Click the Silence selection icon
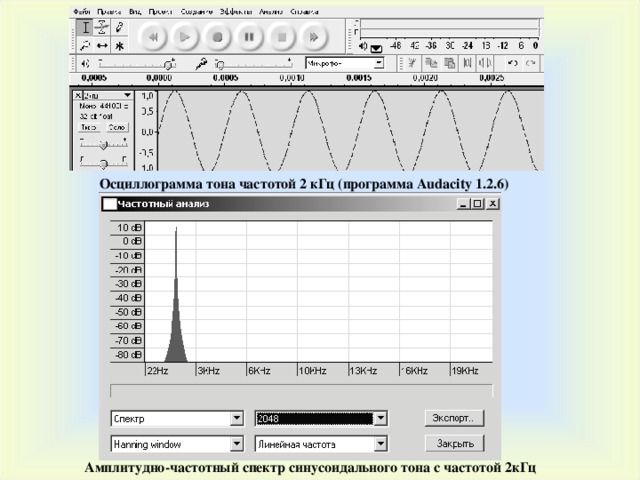 point(485,63)
